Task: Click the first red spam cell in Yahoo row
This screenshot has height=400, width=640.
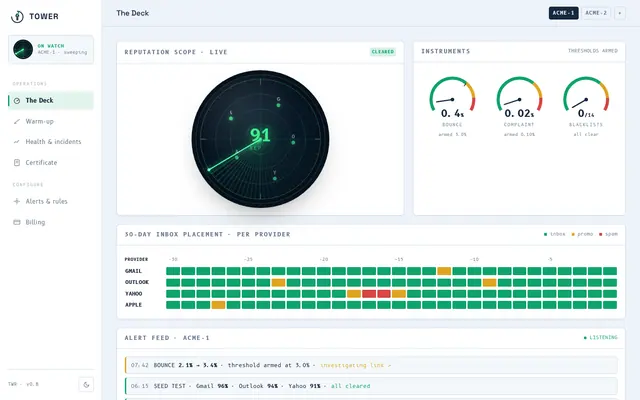Action: pos(369,293)
